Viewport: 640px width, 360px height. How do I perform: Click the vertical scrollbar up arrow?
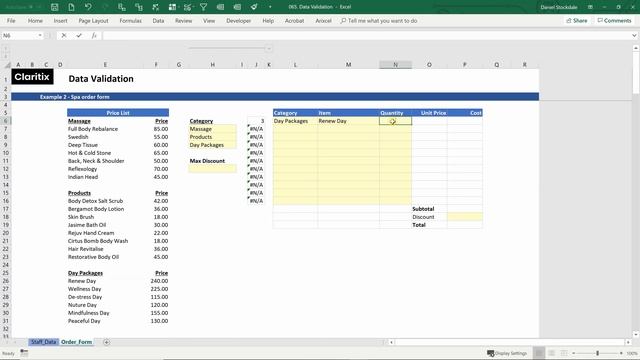point(636,48)
